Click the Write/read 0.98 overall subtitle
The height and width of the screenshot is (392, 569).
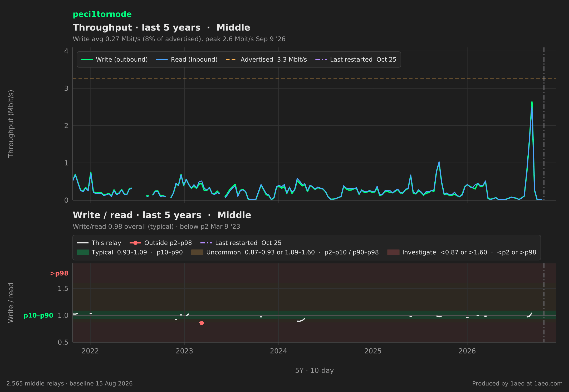(156, 227)
